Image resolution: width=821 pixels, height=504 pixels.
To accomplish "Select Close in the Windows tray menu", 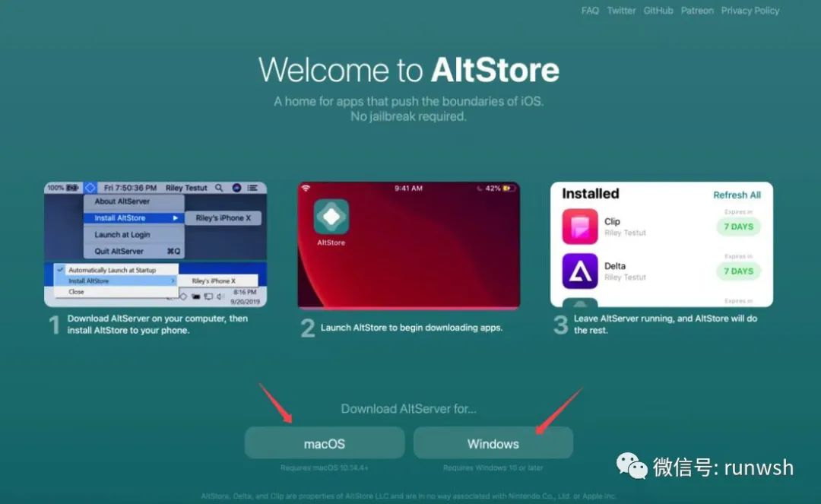I will click(x=116, y=291).
